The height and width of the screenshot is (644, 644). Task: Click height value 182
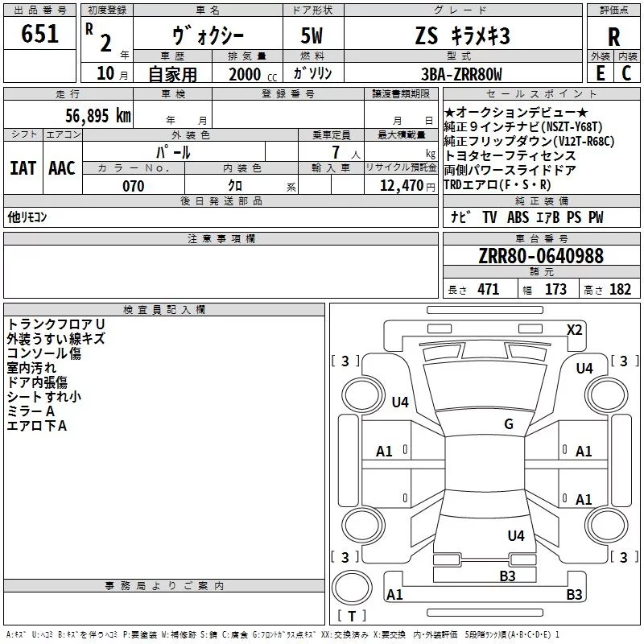click(620, 289)
